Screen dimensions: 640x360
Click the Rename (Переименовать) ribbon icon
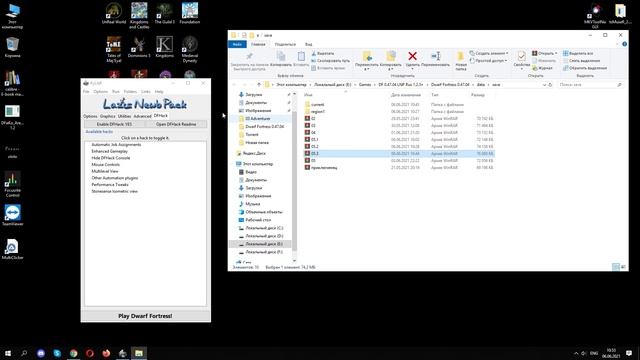[436, 59]
